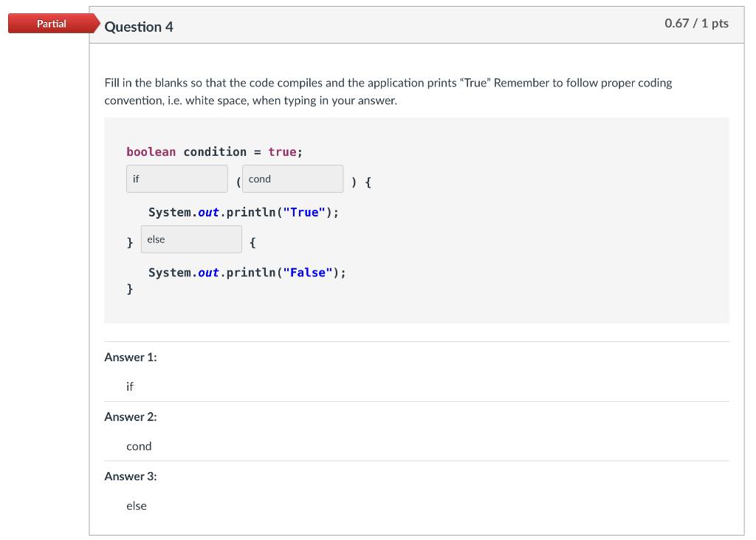Image resolution: width=756 pixels, height=540 pixels.
Task: Click the "if" value under Answer 1
Action: point(130,386)
